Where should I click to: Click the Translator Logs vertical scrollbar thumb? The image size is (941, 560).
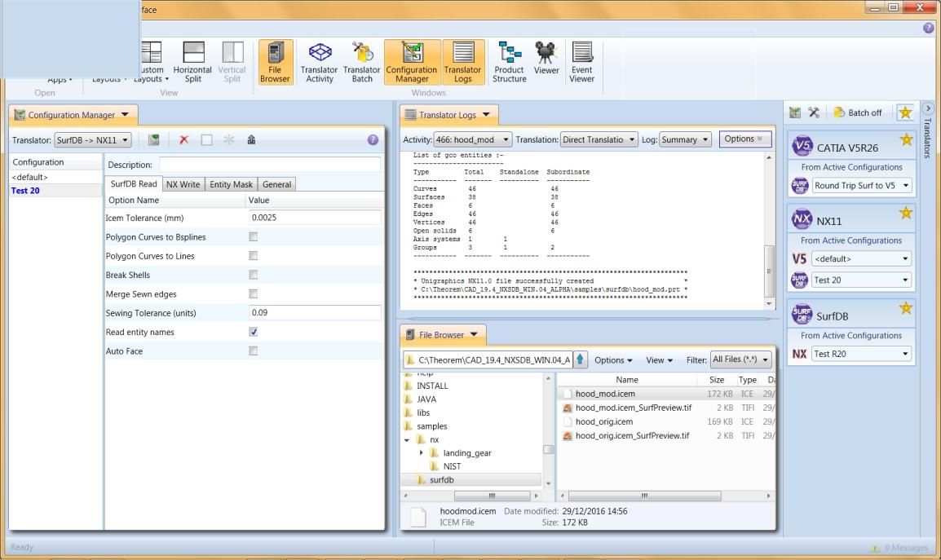[x=769, y=271]
